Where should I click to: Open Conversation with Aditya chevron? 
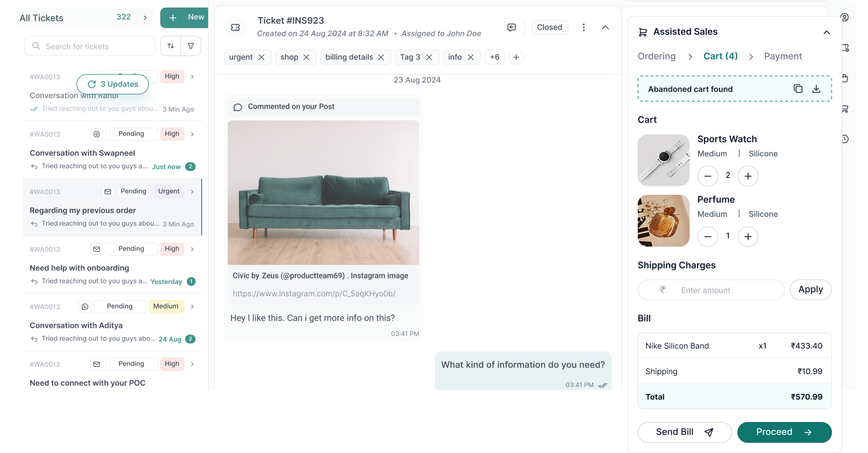tap(192, 306)
